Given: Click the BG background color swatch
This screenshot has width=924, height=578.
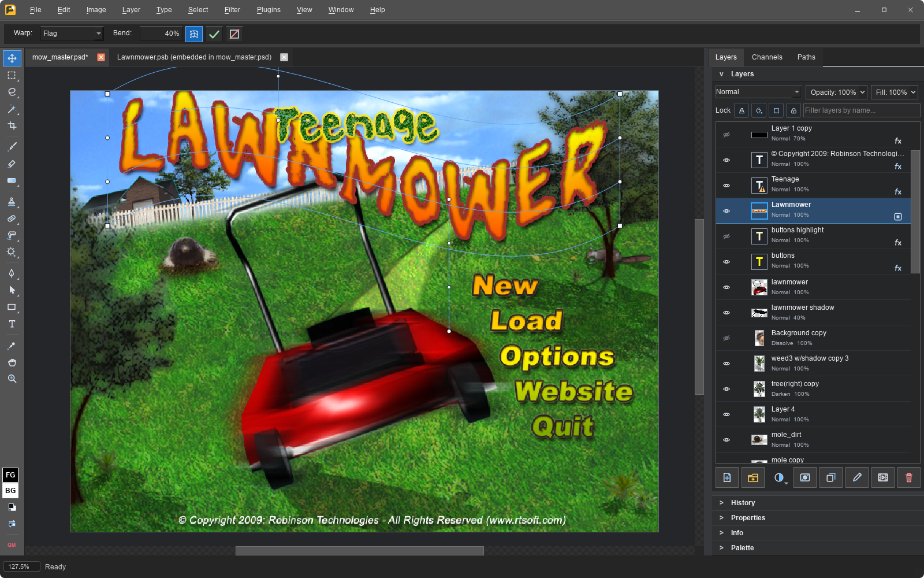Looking at the screenshot, I should (x=10, y=491).
